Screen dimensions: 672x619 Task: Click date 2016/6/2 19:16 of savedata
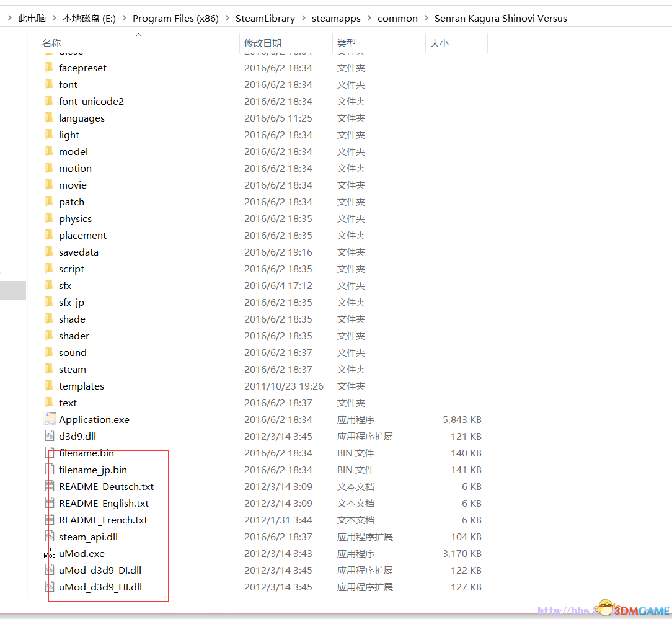click(x=278, y=252)
